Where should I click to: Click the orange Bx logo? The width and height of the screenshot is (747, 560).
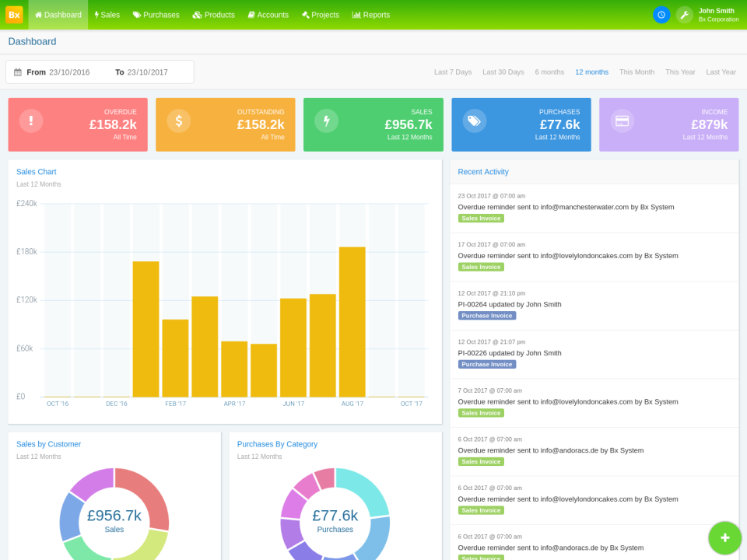tap(13, 14)
